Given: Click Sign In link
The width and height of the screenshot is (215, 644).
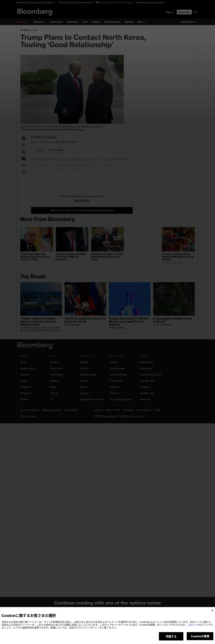Looking at the screenshot, I should pos(169,12).
